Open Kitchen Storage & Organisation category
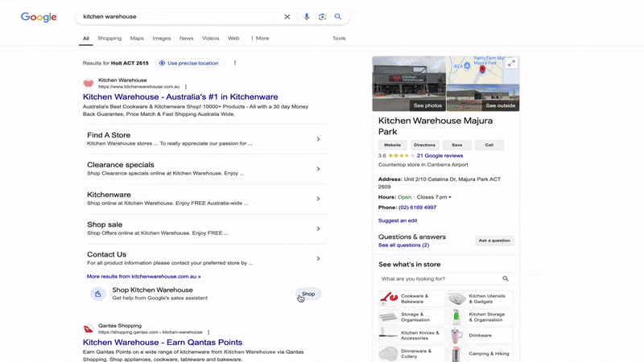Screen dimensions: 644x362 pos(480,317)
